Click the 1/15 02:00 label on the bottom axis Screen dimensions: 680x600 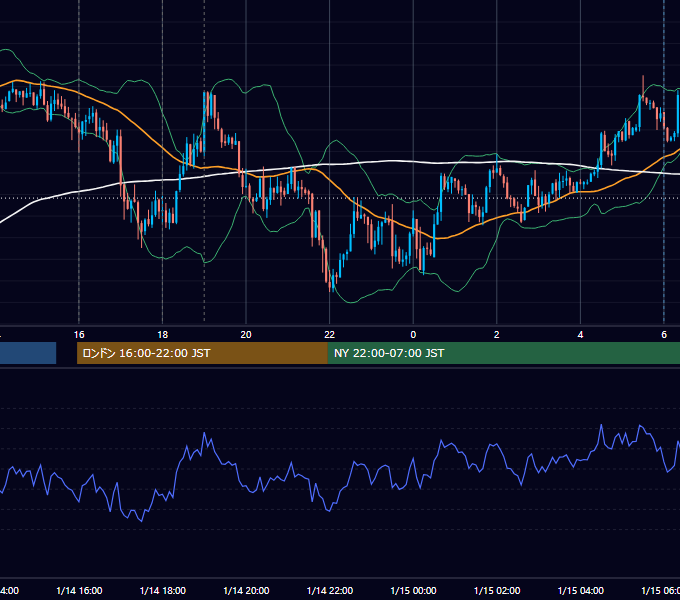tap(497, 590)
